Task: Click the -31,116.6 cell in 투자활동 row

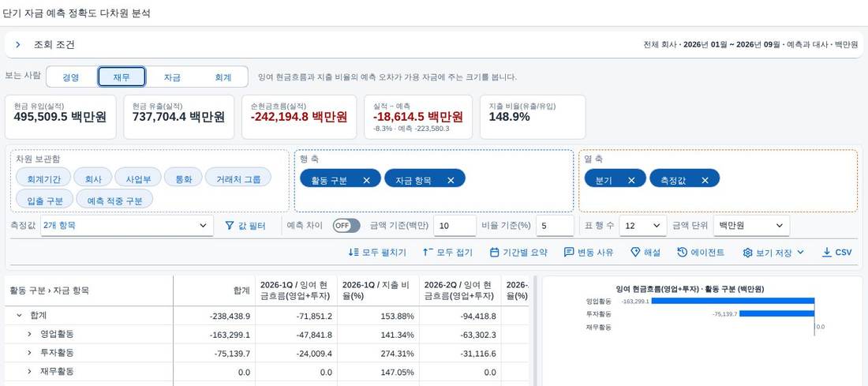Action: pyautogui.click(x=460, y=354)
